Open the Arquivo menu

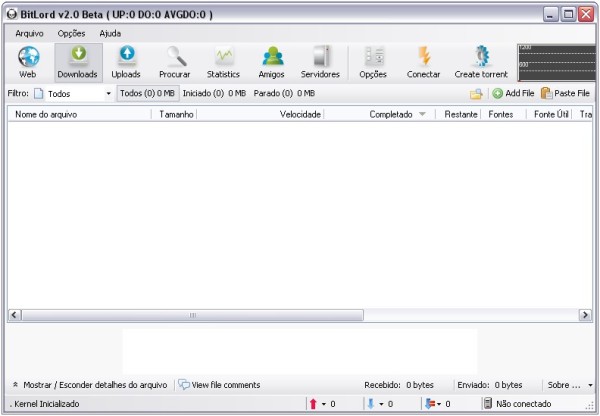click(x=29, y=33)
